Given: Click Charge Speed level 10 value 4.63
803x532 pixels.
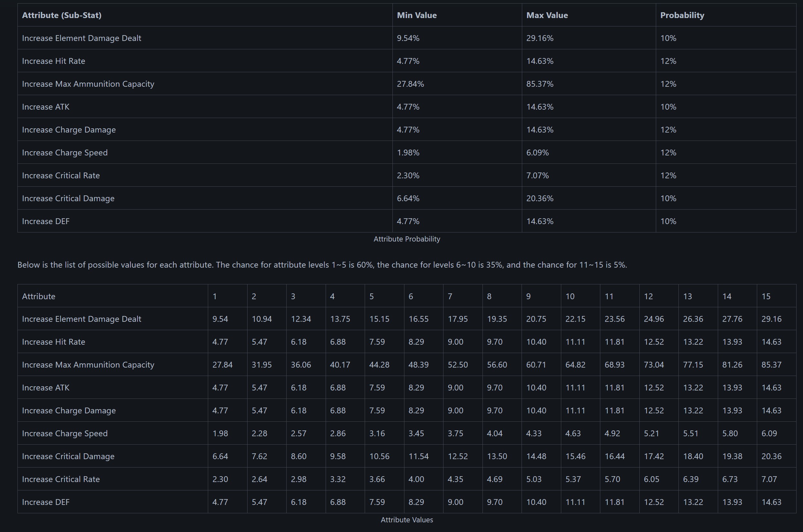Looking at the screenshot, I should [x=573, y=434].
